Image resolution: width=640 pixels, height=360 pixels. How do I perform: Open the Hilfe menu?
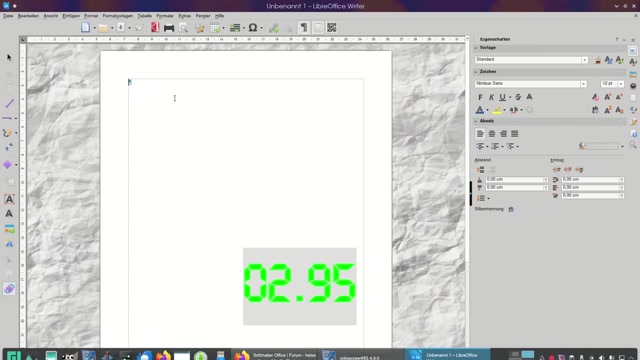click(219, 16)
